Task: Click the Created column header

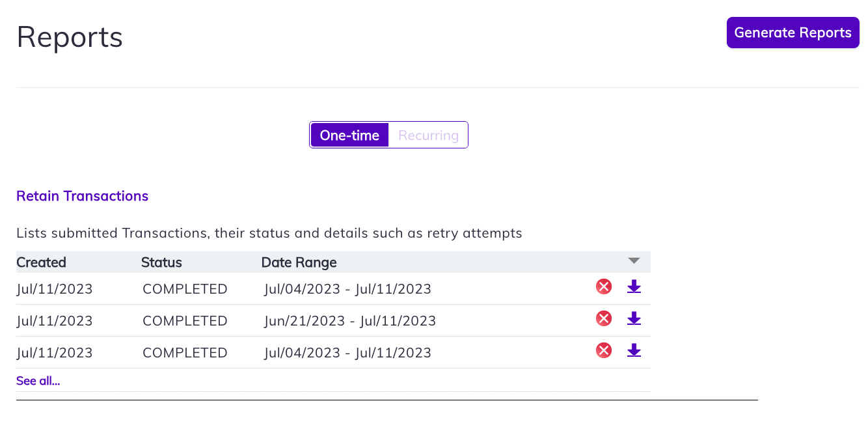Action: tap(41, 262)
